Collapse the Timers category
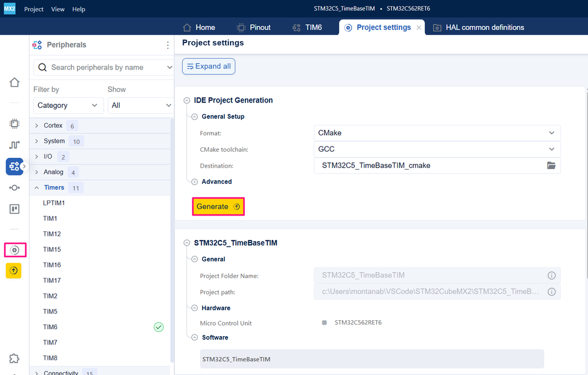Image resolution: width=588 pixels, height=375 pixels. (36, 187)
